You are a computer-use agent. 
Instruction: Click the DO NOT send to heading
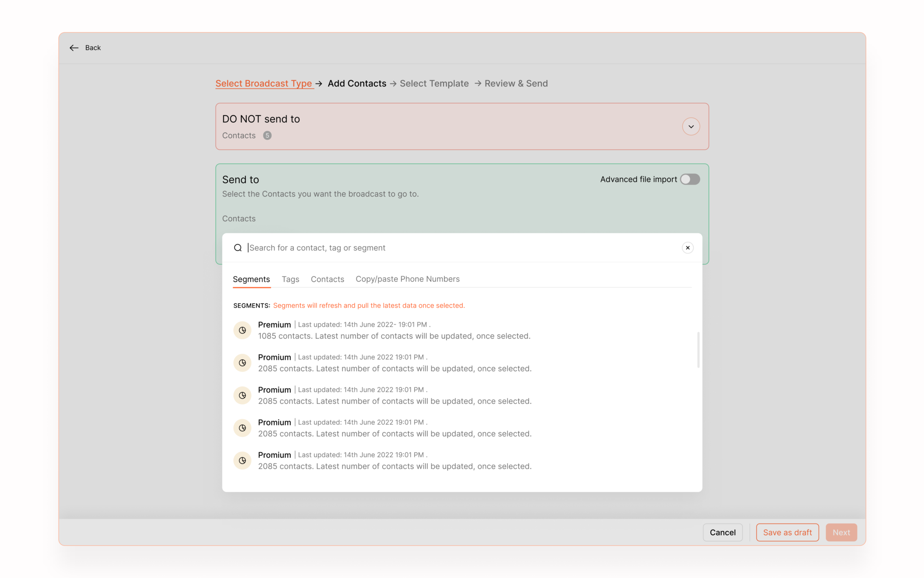(261, 119)
